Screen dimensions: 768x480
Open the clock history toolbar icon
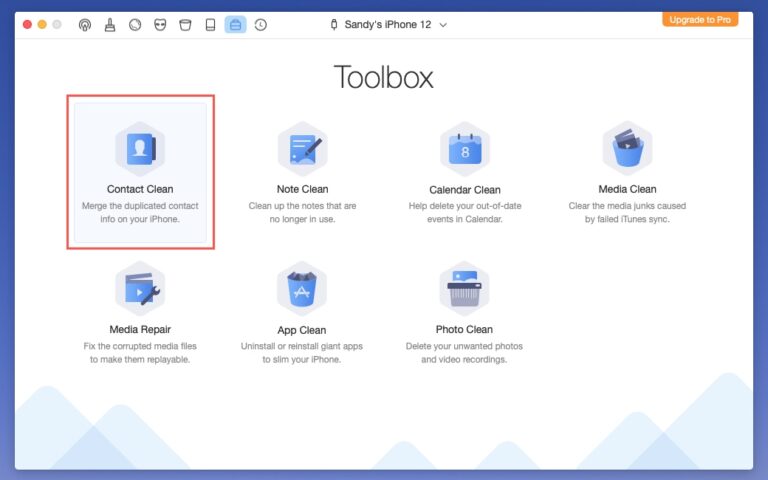tap(260, 24)
